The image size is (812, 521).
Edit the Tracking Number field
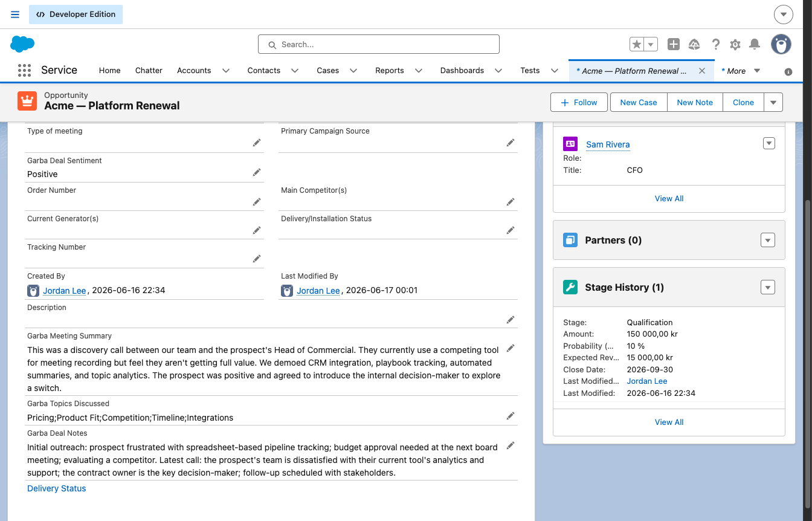[x=257, y=259]
